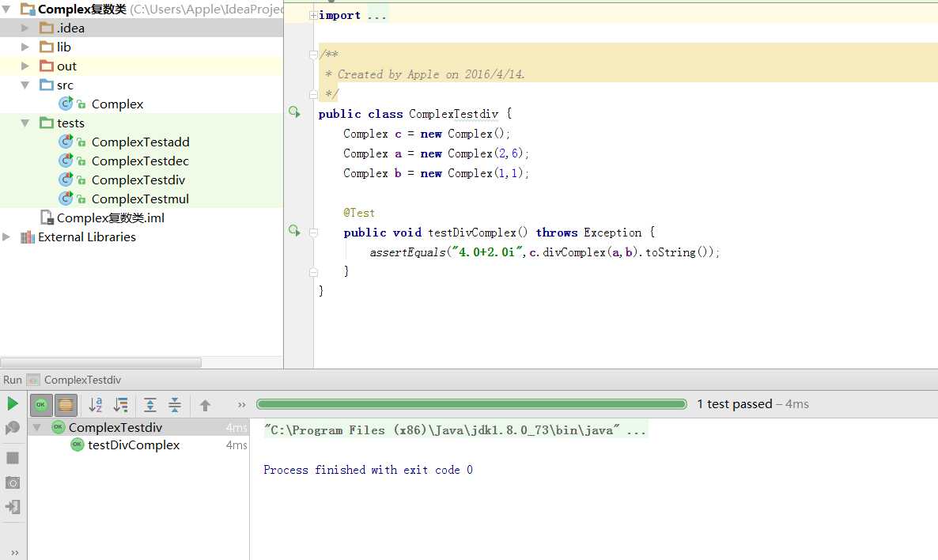Viewport: 938px width, 560px height.
Task: Collapse the src folder
Action: tap(25, 85)
